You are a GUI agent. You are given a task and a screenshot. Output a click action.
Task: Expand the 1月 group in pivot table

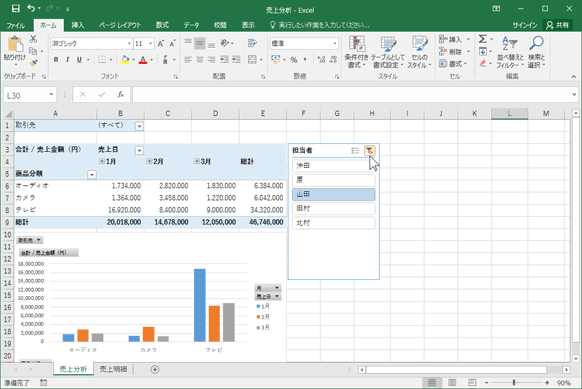[102, 161]
